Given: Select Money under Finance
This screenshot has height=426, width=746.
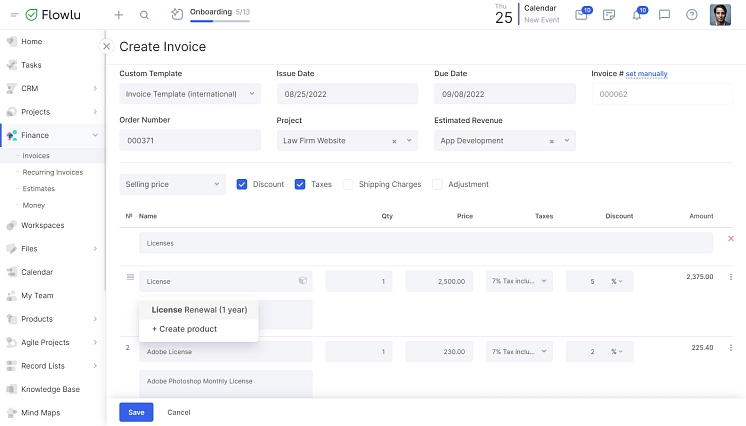Looking at the screenshot, I should 34,205.
